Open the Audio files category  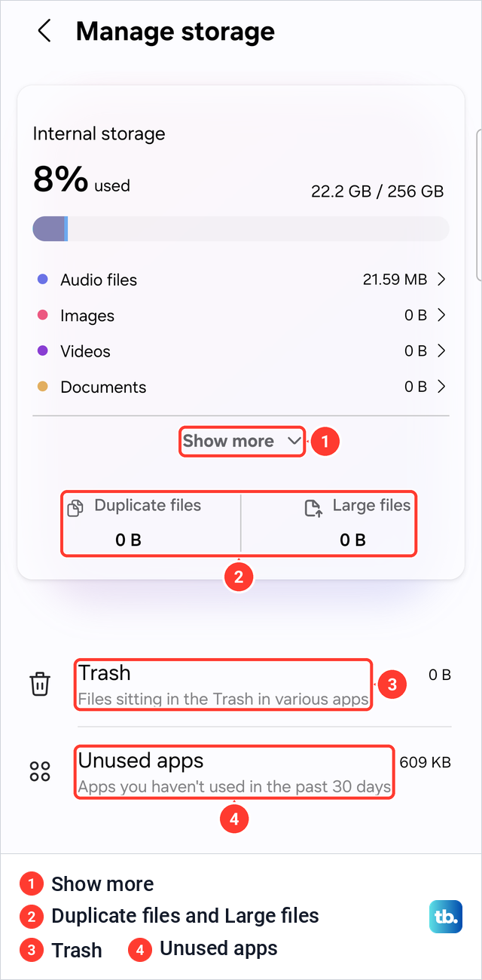coord(241,280)
